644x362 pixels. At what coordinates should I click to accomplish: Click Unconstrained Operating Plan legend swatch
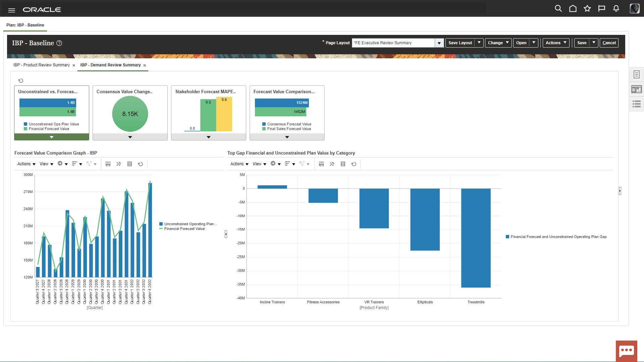(161, 224)
